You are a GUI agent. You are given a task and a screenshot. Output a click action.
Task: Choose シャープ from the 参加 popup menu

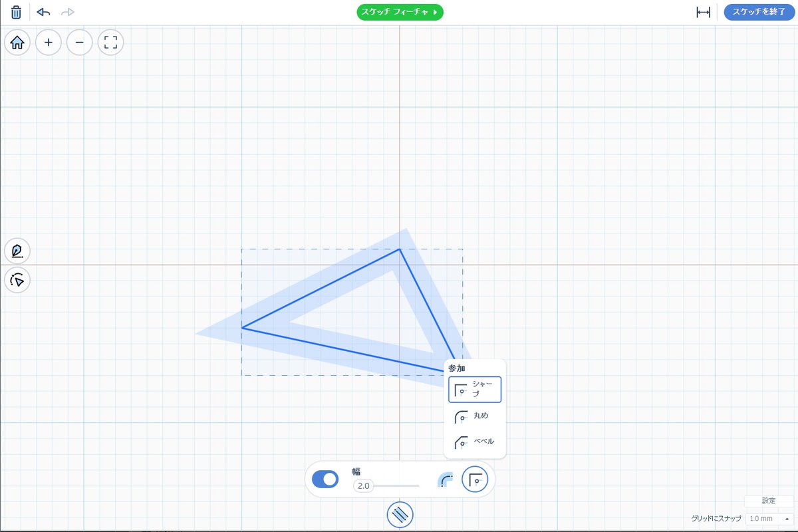[x=474, y=390]
